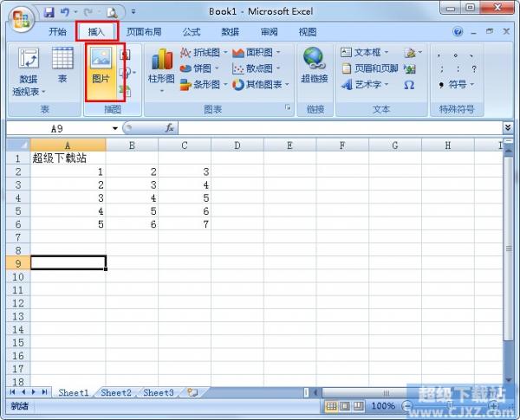Insert the colon special symbol
Viewport: 520px width, 420px height.
(x=458, y=69)
